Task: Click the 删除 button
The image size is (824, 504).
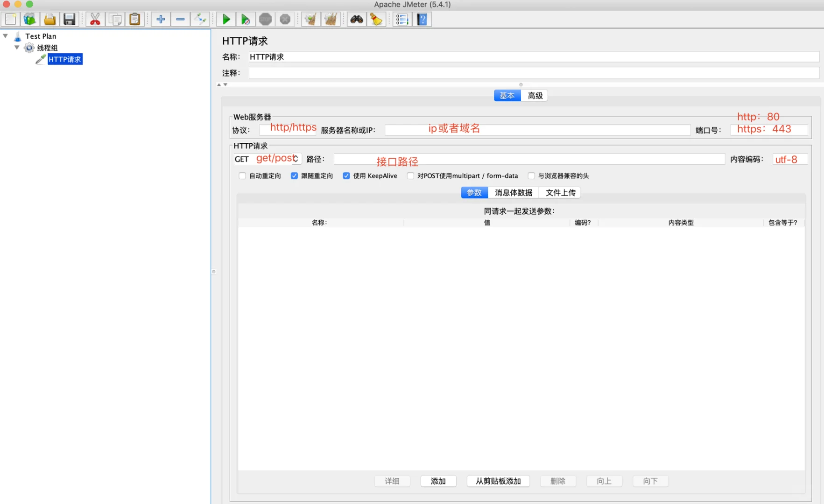Action: coord(558,481)
